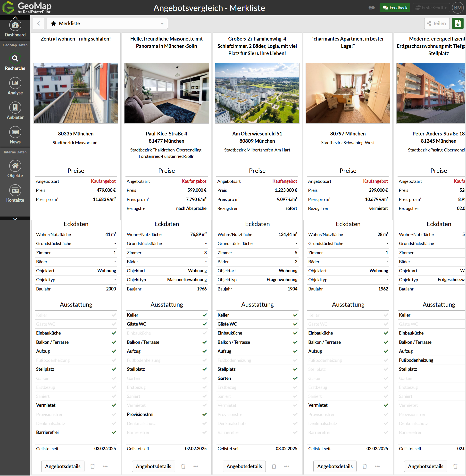
Task: Open the Kontakte contact card icon
Action: click(x=15, y=190)
